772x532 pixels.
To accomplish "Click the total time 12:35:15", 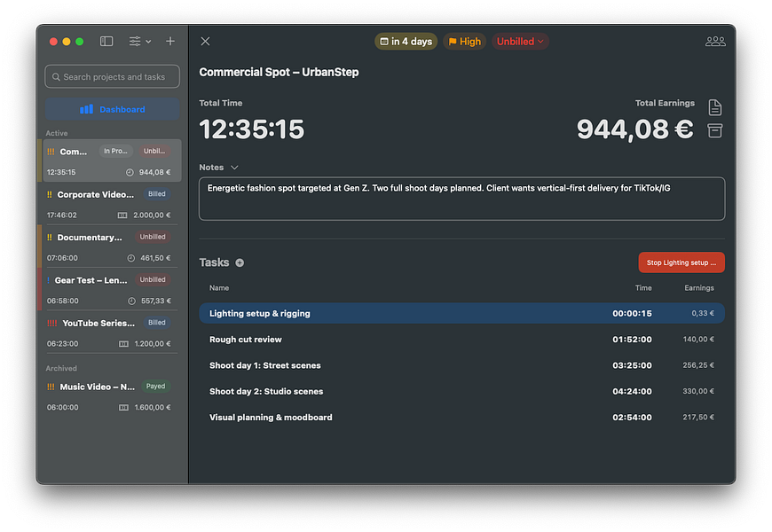I will pos(252,129).
